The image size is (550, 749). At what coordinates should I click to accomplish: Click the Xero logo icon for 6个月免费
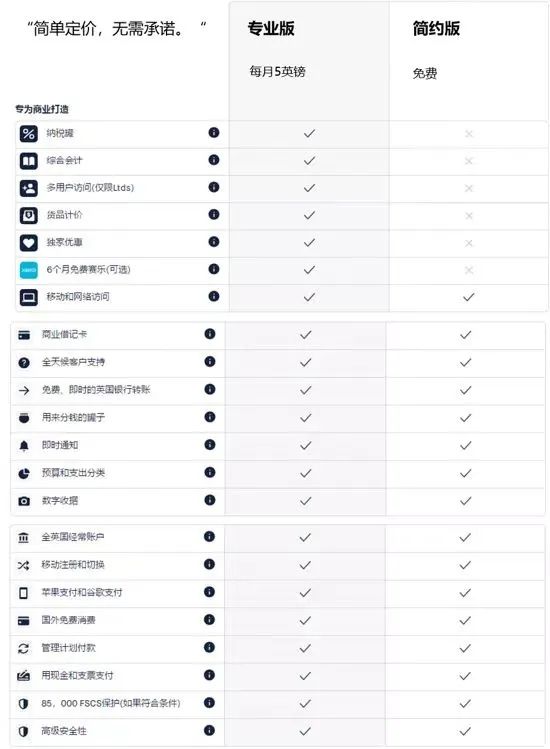[x=29, y=270]
